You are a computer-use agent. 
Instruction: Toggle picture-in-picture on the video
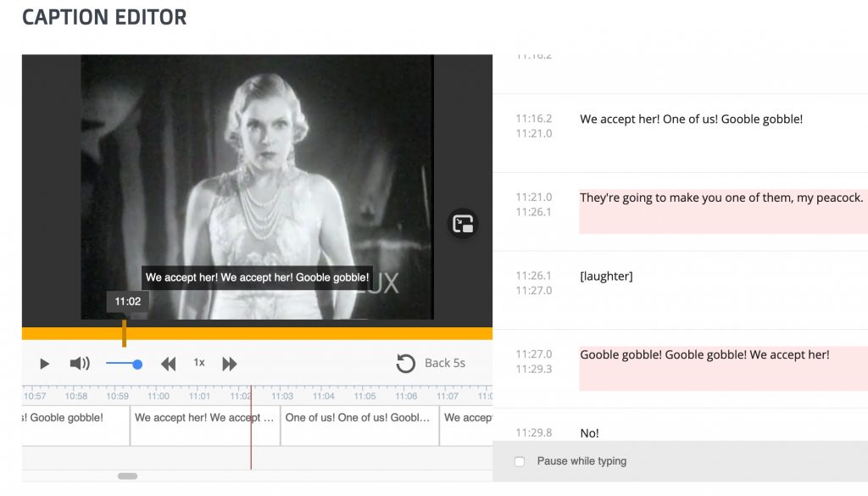(x=463, y=224)
